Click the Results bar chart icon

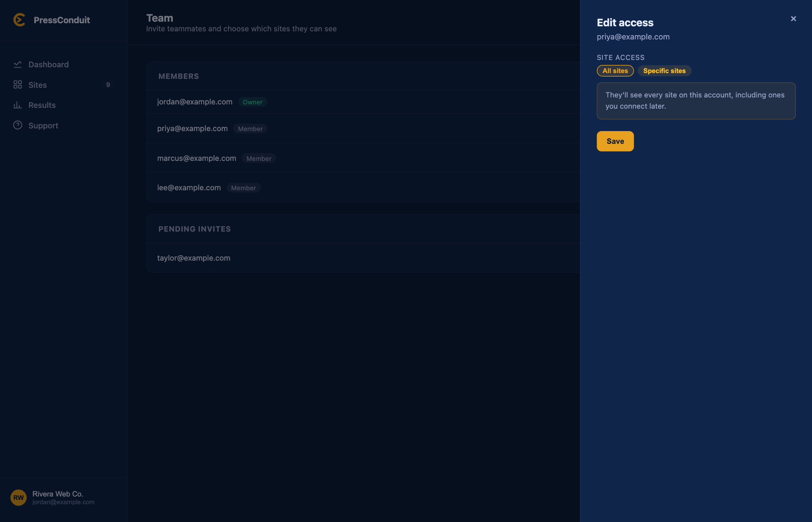(x=17, y=105)
